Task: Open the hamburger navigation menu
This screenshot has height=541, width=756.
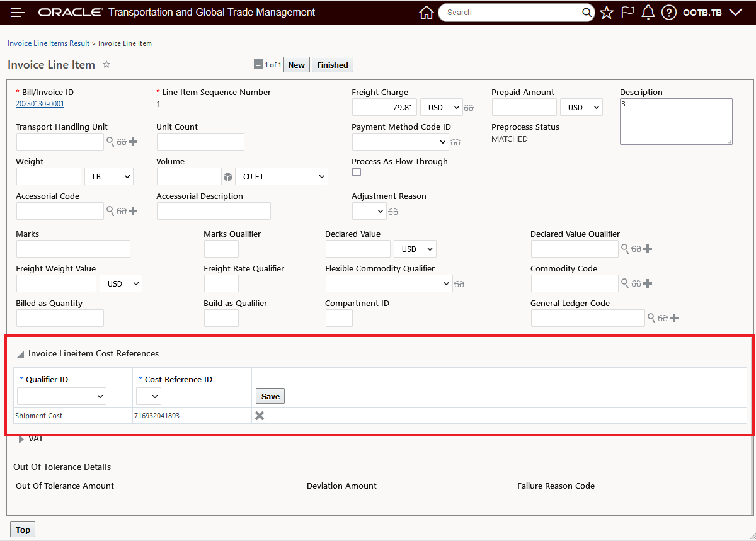Action: coord(18,13)
